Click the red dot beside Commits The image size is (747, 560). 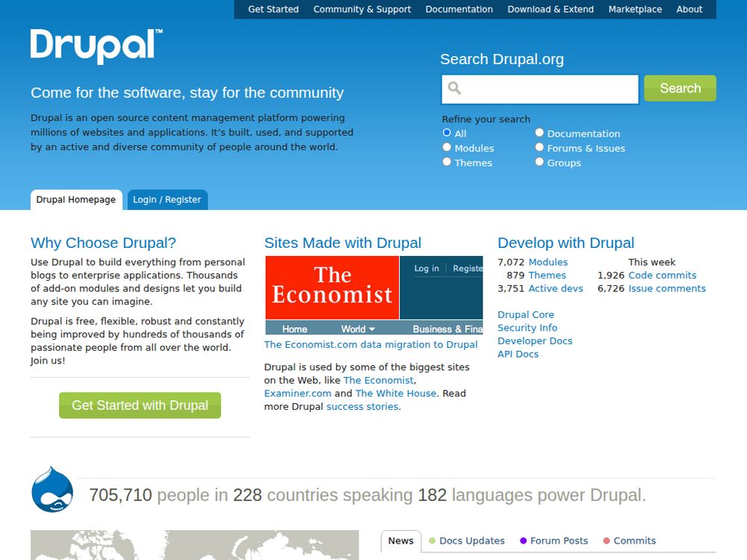pyautogui.click(x=607, y=541)
